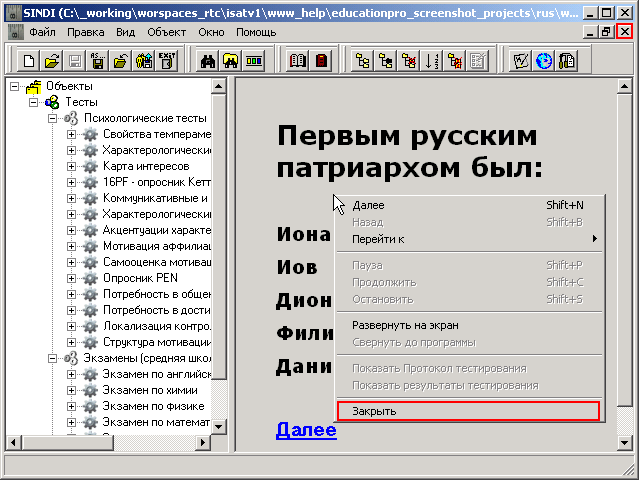Collapse the Тесты branch in the tree
Viewport: 639px width, 480px height.
[x=35, y=102]
